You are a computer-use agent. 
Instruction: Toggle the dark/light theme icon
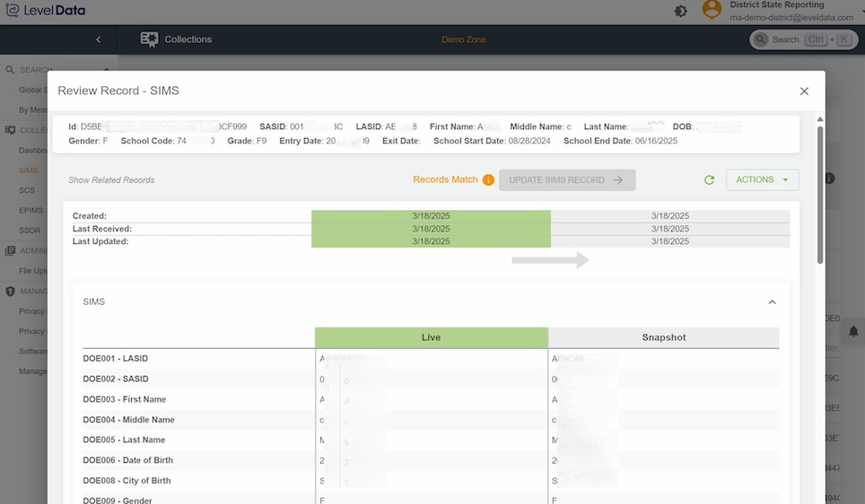pos(681,11)
